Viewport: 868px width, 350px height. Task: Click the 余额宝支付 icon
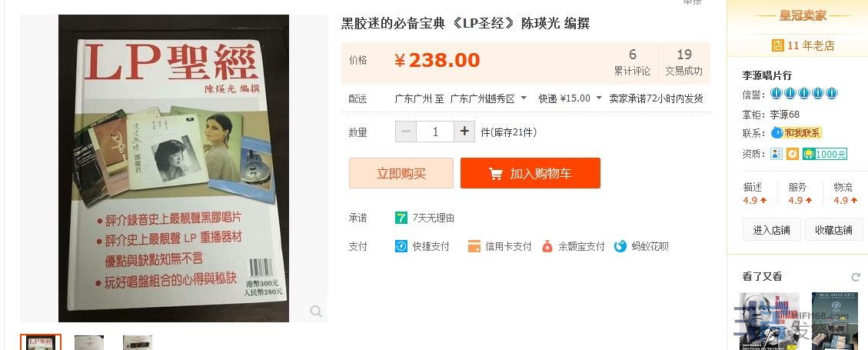point(547,246)
